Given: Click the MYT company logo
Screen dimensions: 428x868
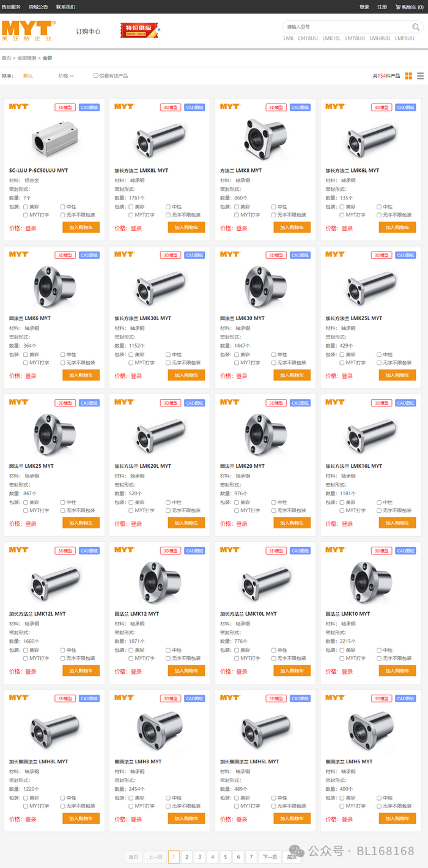Looking at the screenshot, I should coord(29,31).
